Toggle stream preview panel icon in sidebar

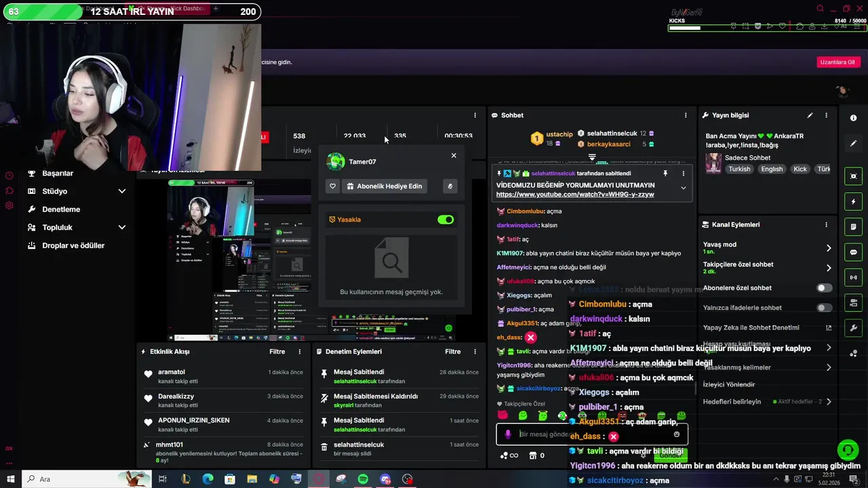click(854, 176)
